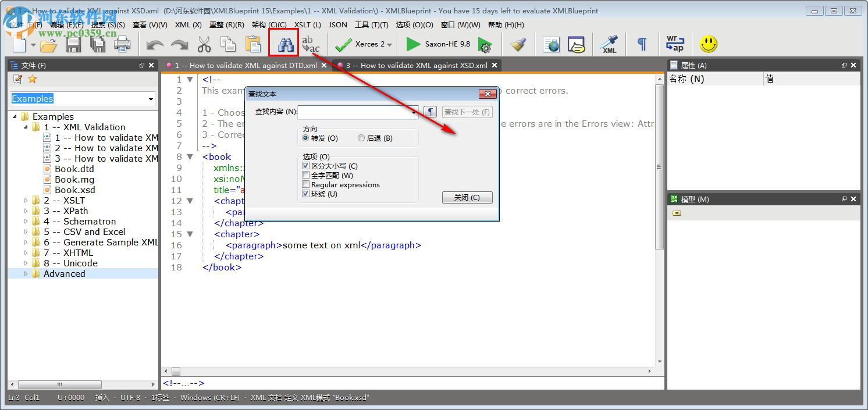Enable the 全字匹配 checkbox
This screenshot has width=868, height=410.
pyautogui.click(x=306, y=175)
